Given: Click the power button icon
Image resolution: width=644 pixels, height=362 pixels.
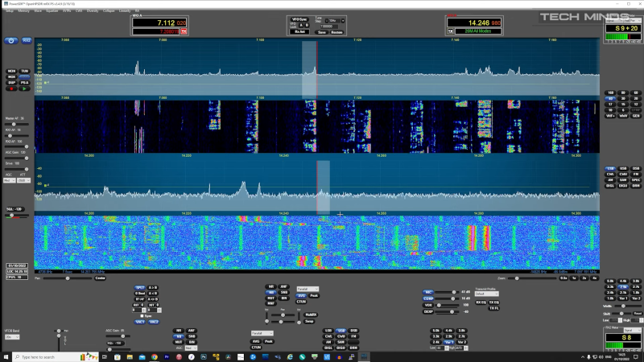Looking at the screenshot, I should 12,40.
